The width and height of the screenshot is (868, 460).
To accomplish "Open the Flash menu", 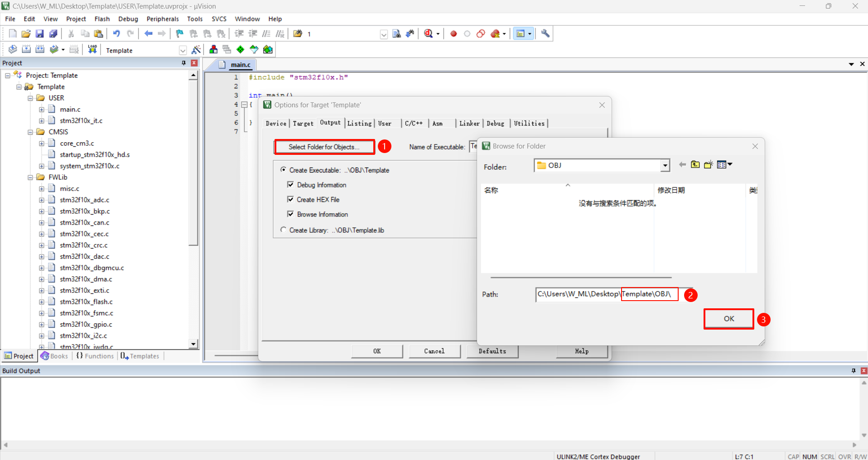I will pos(102,19).
